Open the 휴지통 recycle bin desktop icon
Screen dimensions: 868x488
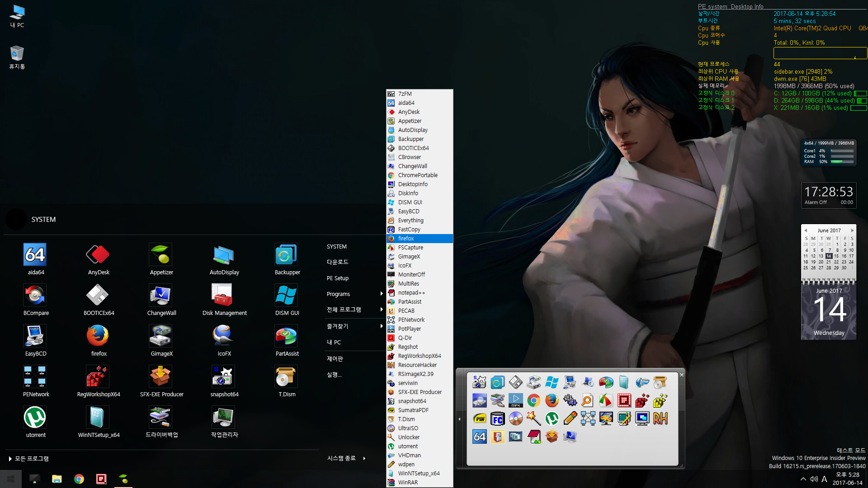17,57
